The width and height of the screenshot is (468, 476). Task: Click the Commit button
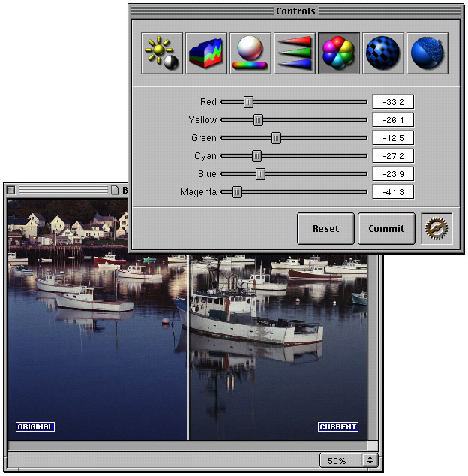pos(386,228)
